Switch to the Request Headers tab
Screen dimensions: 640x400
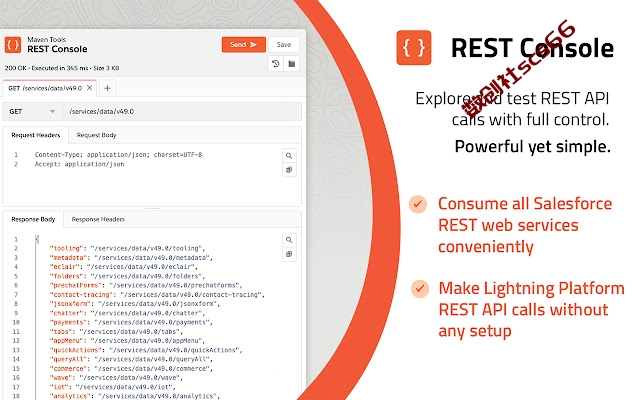click(36, 135)
